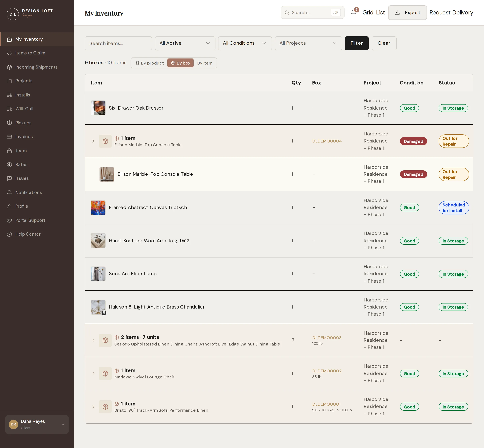The width and height of the screenshot is (484, 448).
Task: Switch to List view
Action: (x=380, y=13)
